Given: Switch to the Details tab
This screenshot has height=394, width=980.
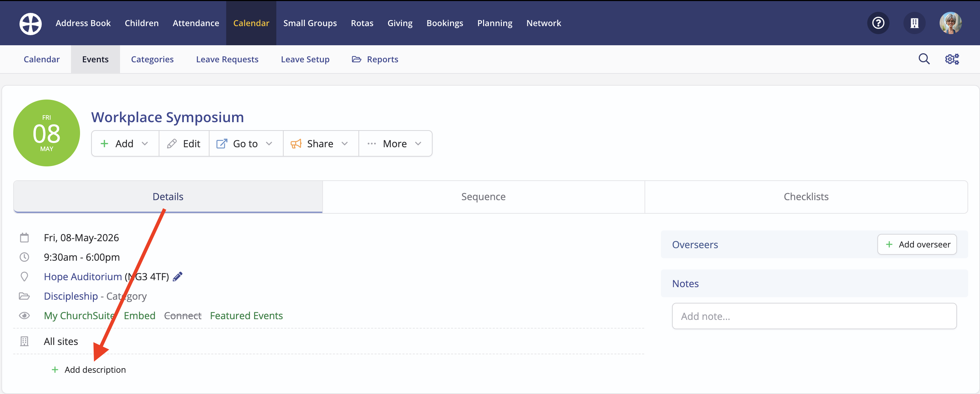Looking at the screenshot, I should (x=168, y=197).
